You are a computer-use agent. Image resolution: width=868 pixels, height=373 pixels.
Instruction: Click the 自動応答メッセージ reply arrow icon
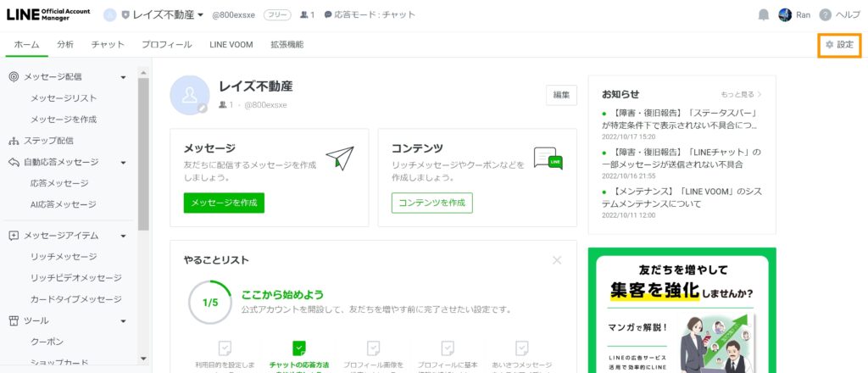point(14,162)
